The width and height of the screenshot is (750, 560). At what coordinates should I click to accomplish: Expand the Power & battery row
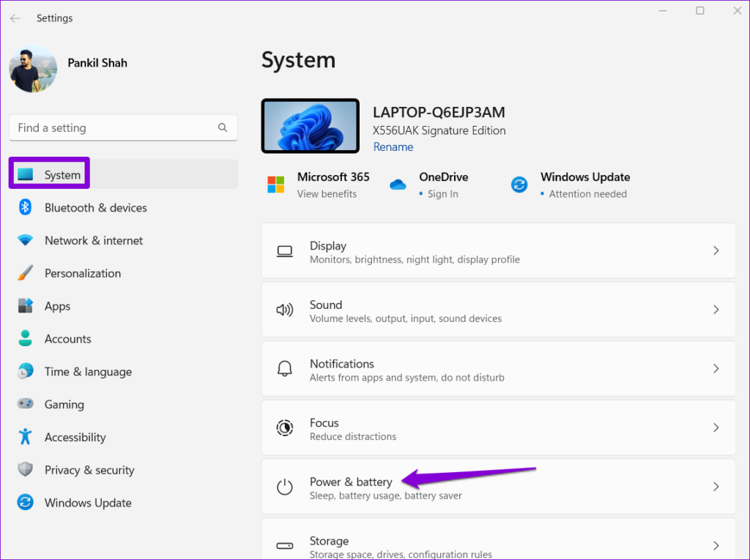pos(499,486)
